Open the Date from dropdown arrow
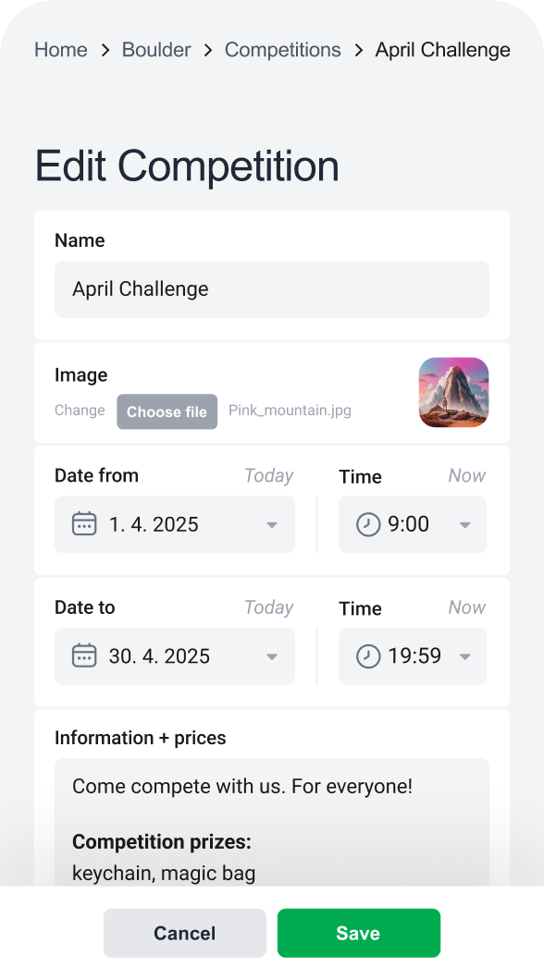This screenshot has width=544, height=980. coord(272,525)
